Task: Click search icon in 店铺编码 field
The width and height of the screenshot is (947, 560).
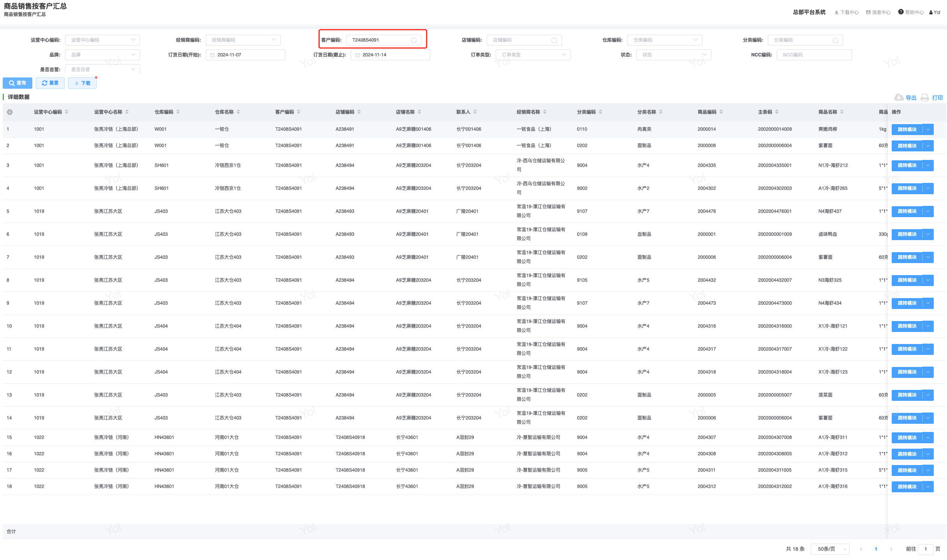Action: point(554,40)
